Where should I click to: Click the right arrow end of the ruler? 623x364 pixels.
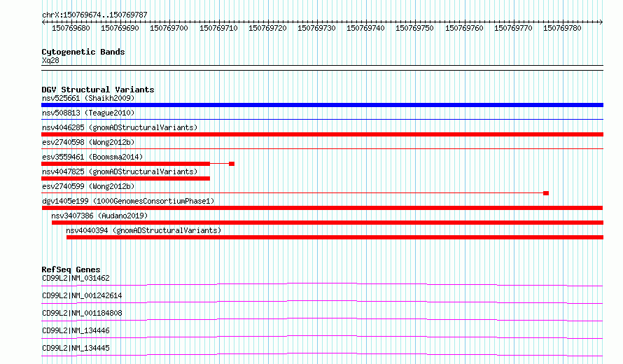click(x=601, y=22)
